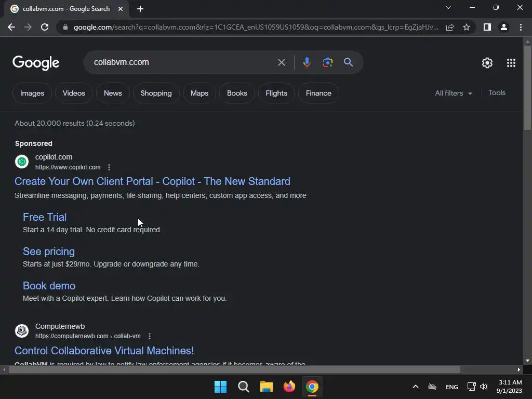Open Create Your Own Client Portal link
This screenshot has width=532, height=399.
click(152, 181)
